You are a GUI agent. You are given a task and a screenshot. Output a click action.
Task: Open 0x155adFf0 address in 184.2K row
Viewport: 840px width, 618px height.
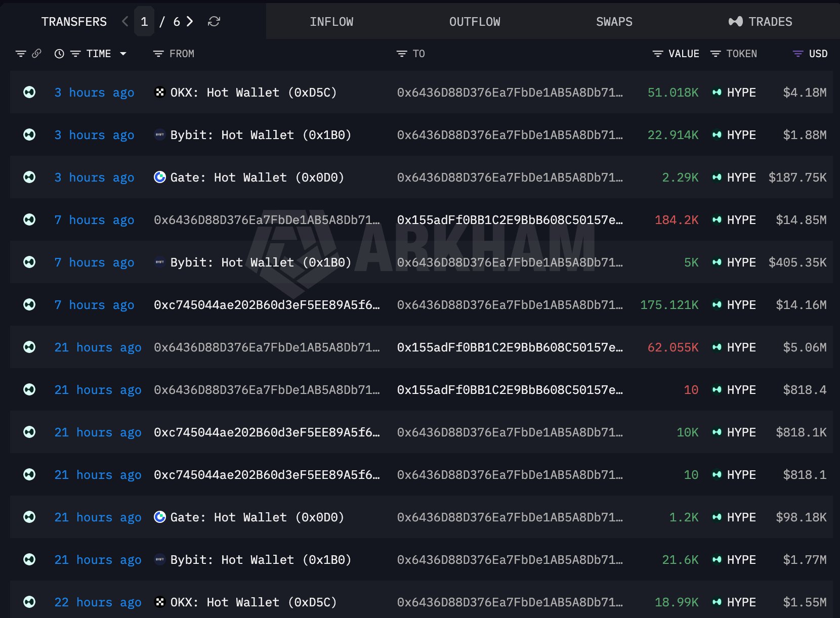coord(510,220)
